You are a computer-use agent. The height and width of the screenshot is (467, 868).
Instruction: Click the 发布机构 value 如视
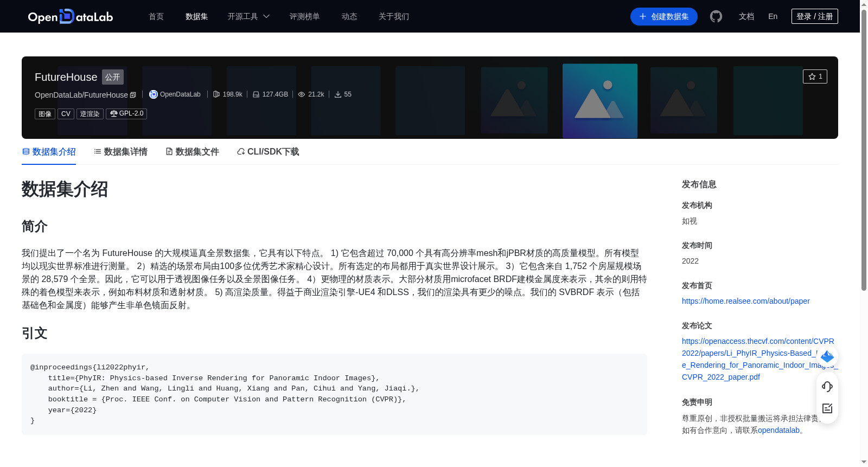[690, 221]
